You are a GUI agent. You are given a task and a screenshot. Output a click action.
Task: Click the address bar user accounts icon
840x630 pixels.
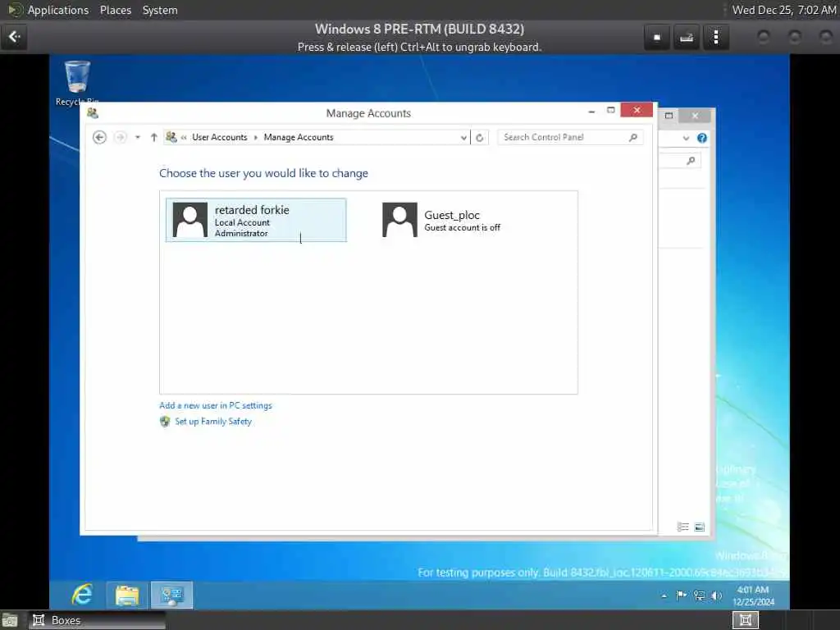pos(171,137)
